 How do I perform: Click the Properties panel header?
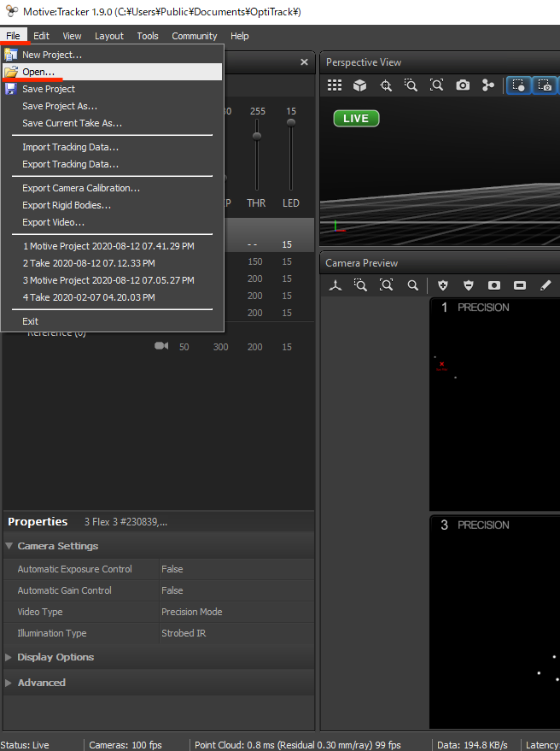point(158,521)
